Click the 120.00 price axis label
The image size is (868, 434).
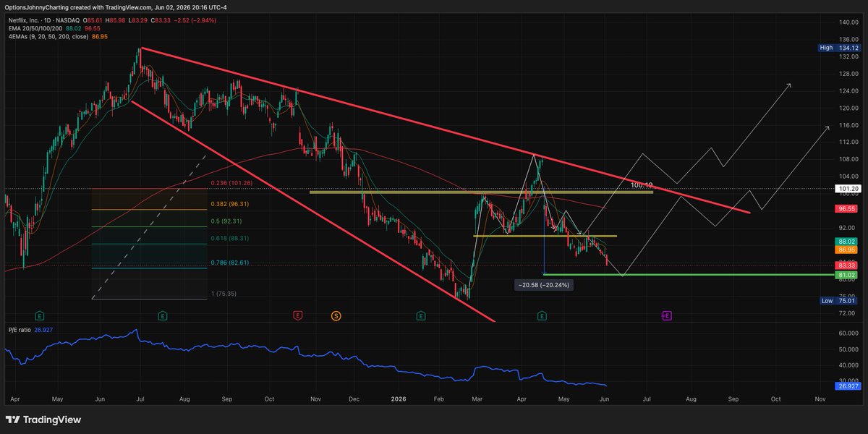pyautogui.click(x=848, y=108)
